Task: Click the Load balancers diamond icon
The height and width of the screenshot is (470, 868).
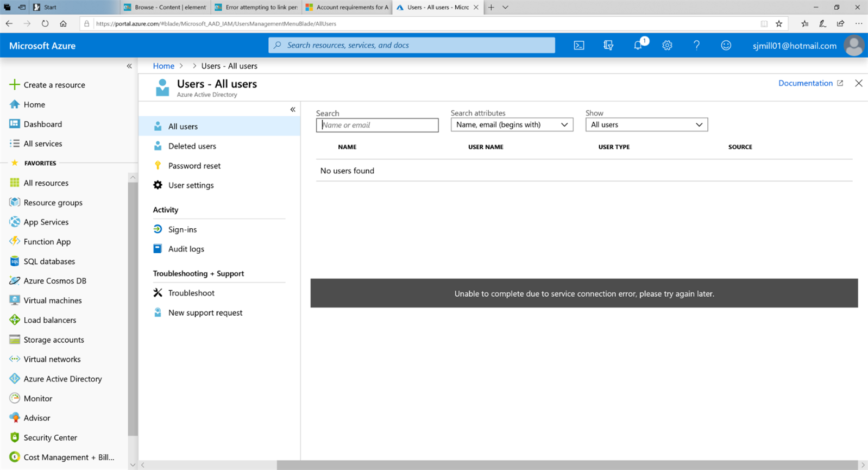Action: point(15,319)
